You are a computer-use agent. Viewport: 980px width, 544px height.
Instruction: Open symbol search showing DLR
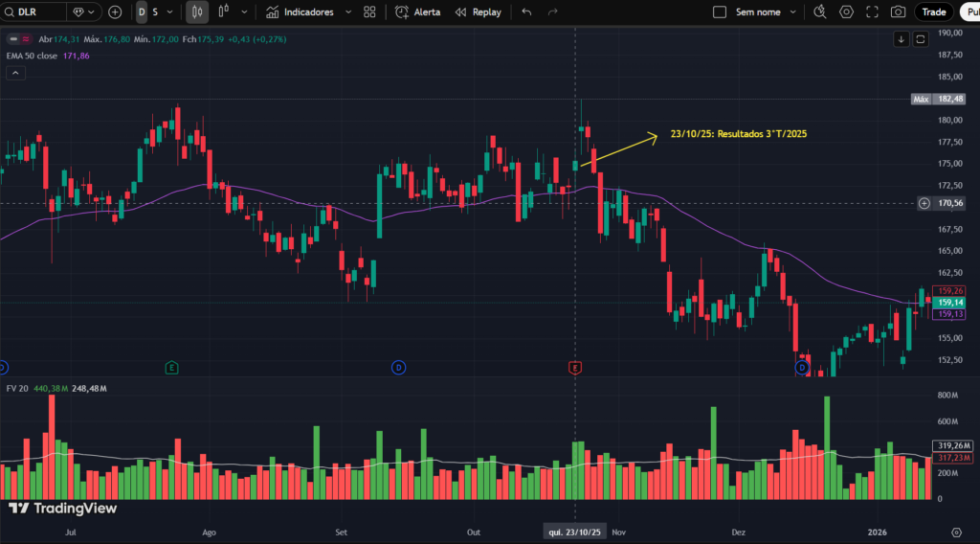(32, 11)
